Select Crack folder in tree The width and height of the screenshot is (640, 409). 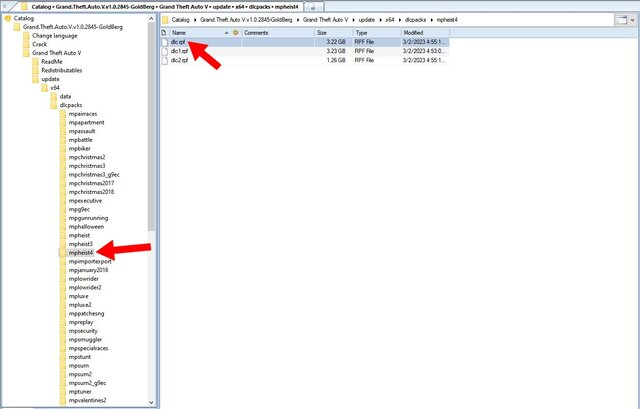[40, 44]
